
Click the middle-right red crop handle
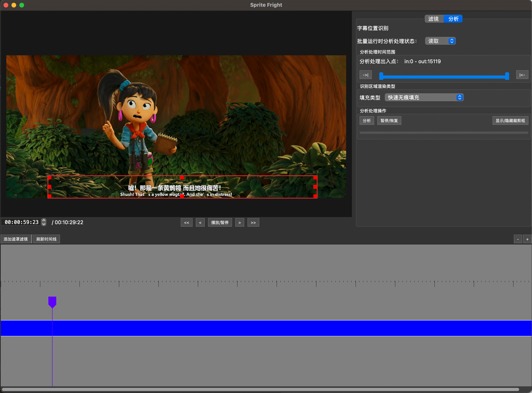(315, 187)
